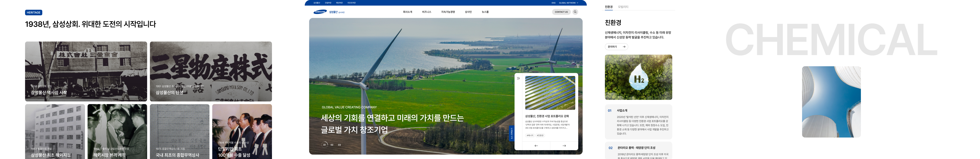Open the 상사인 menu

468,12
